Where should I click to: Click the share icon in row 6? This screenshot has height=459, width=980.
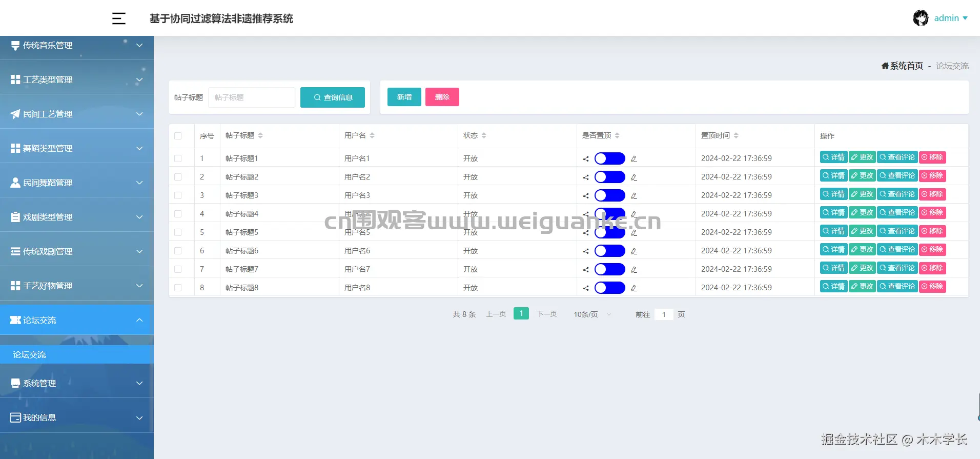586,251
